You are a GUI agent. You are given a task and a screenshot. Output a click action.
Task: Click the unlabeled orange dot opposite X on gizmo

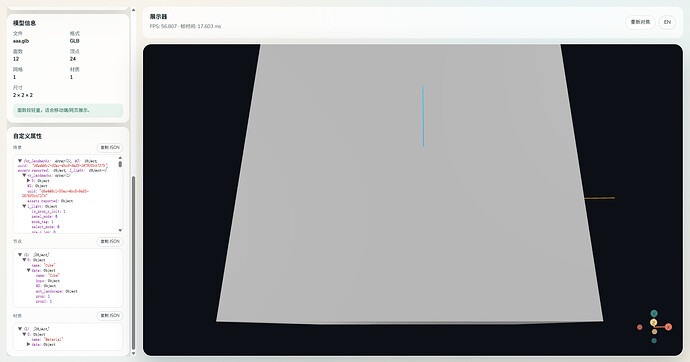[x=639, y=327]
